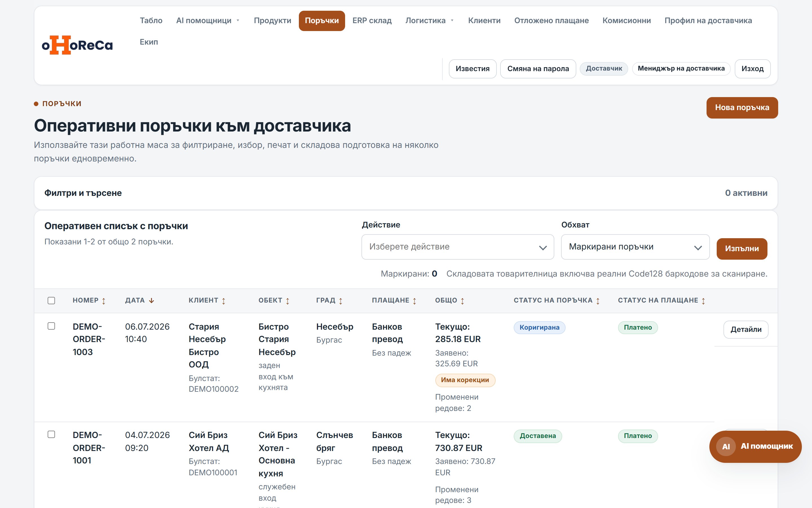This screenshot has width=812, height=508.
Task: Click Булстат: DEMO100001 text
Action: coord(213,467)
